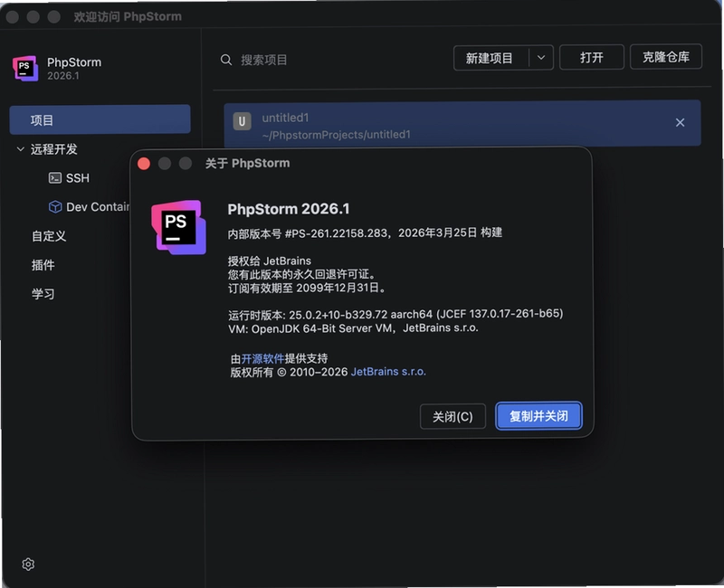
Task: Click 关闭(C) in the About dialog
Action: tap(452, 416)
